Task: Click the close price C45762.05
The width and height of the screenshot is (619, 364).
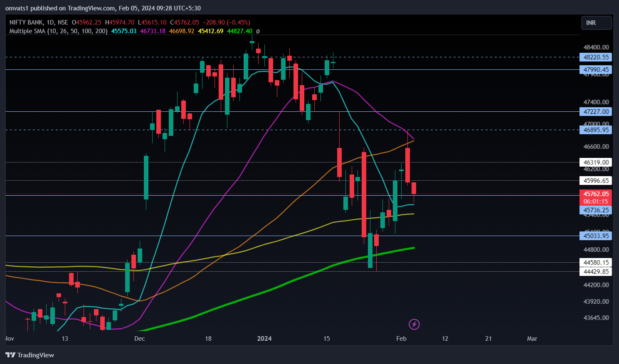Action: 185,22
